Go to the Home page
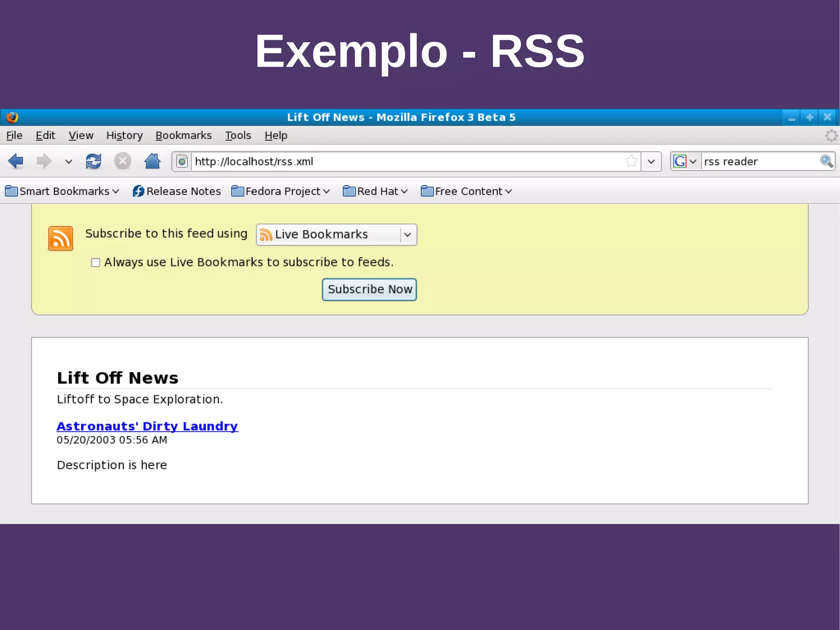 (x=152, y=161)
